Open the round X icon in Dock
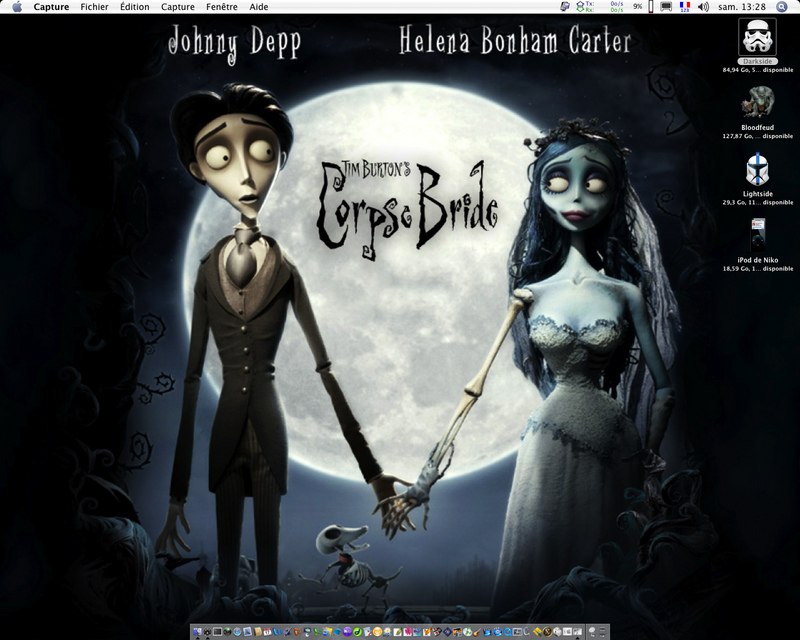The image size is (800, 640). pyautogui.click(x=547, y=632)
